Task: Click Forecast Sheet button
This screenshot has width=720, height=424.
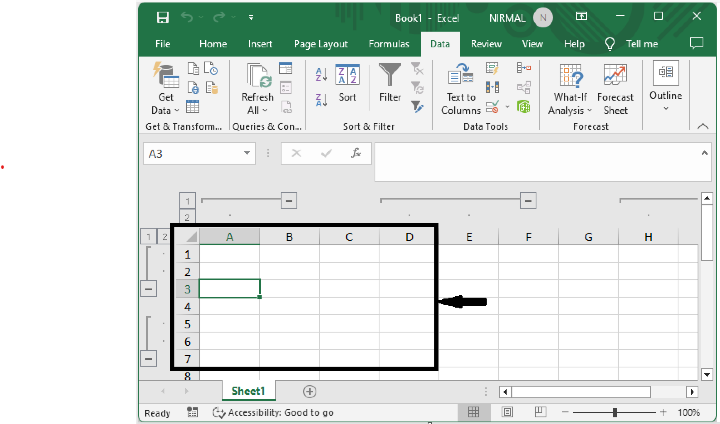Action: point(615,89)
